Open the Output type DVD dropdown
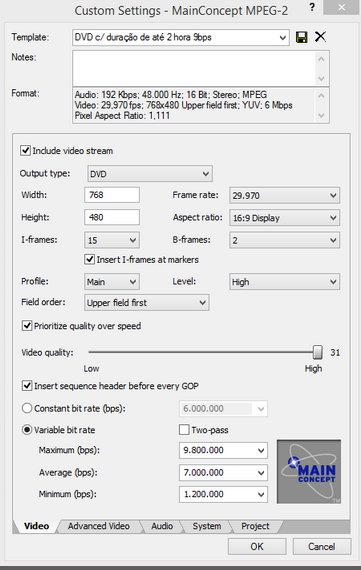 (150, 174)
